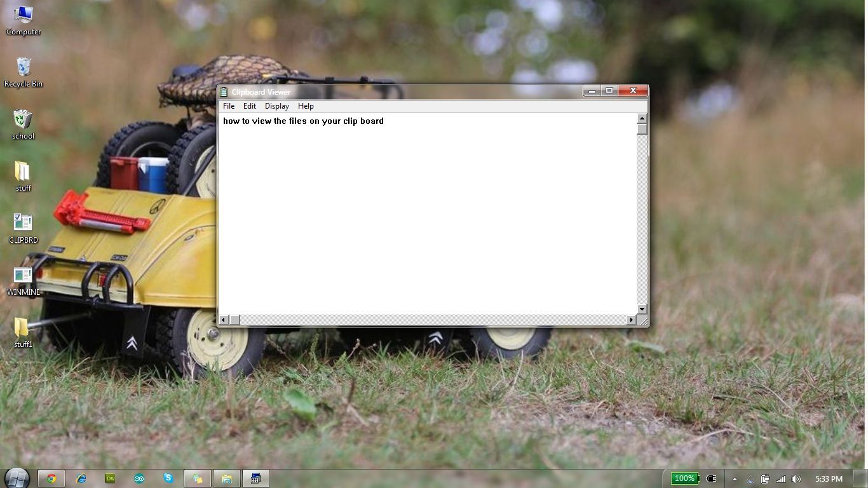This screenshot has height=488, width=868.
Task: Open the File menu in Clipboard Viewer
Action: click(x=228, y=106)
